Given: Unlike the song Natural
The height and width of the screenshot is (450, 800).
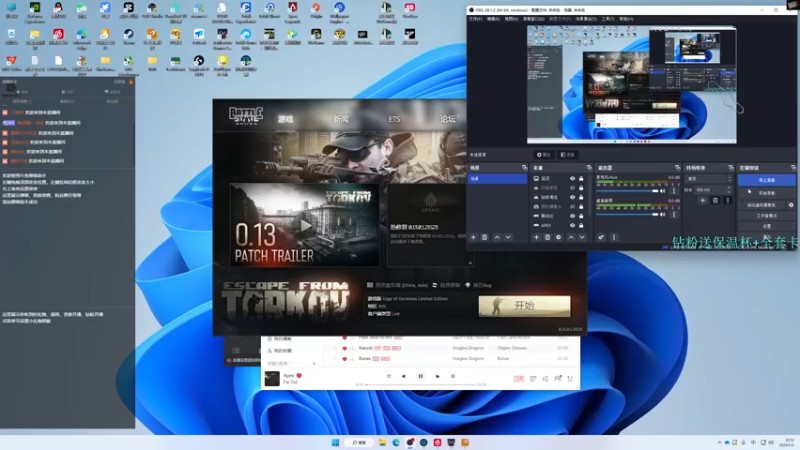Looking at the screenshot, I should click(x=344, y=348).
